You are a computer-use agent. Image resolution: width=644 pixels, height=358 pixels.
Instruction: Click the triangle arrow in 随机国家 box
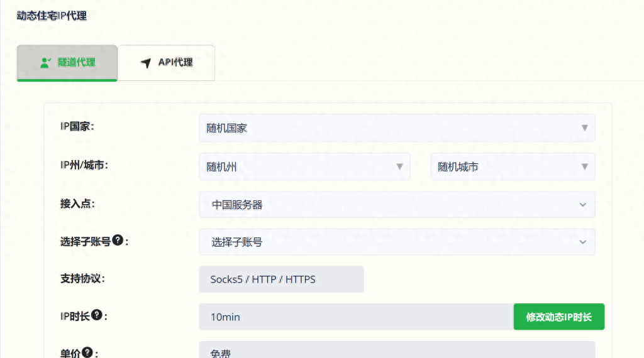click(x=584, y=128)
